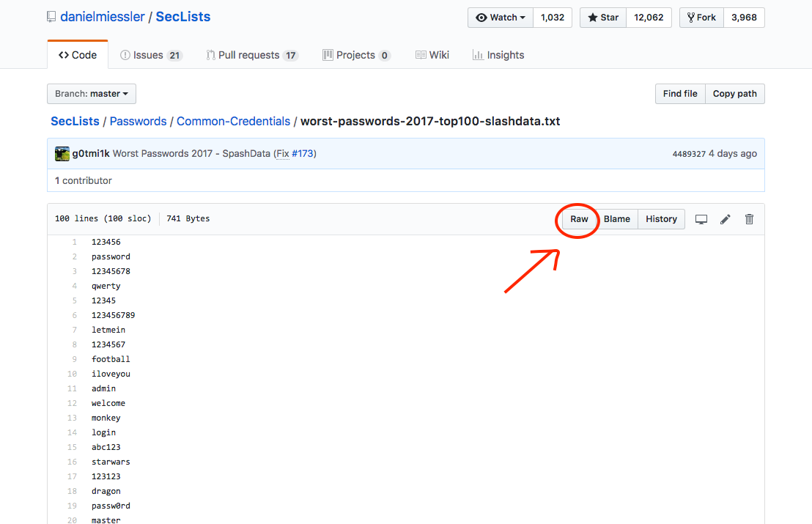View the 12,062 stargazers count

click(649, 18)
